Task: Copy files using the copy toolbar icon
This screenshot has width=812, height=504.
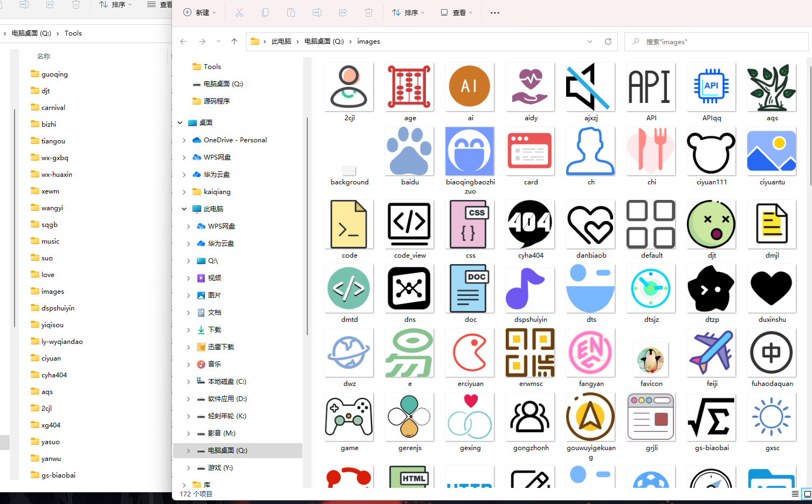Action: tap(265, 12)
